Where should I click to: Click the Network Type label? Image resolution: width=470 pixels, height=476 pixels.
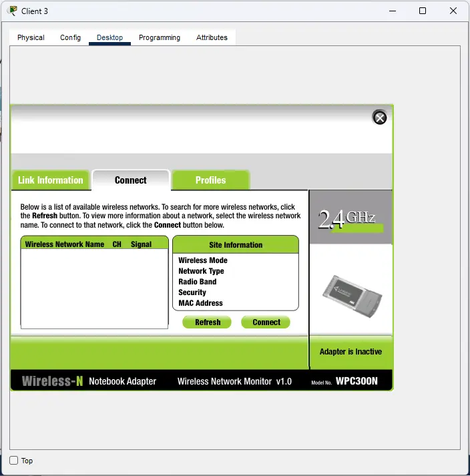201,271
